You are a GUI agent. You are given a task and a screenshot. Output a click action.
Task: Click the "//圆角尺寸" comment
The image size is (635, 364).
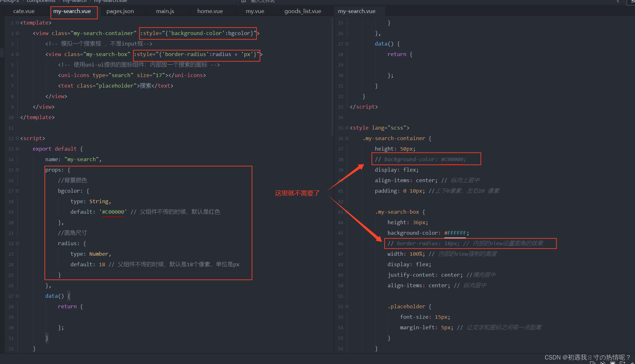(x=72, y=233)
